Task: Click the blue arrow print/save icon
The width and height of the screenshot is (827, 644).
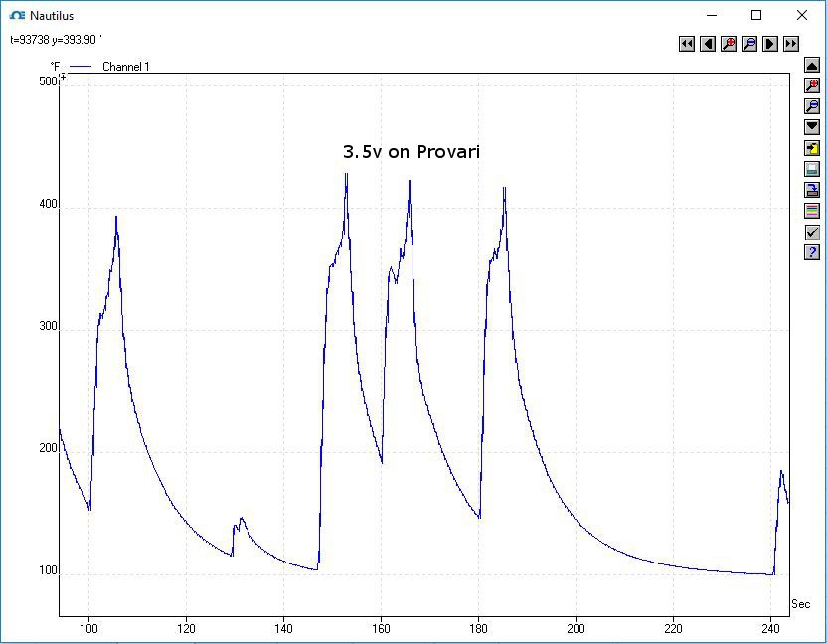Action: click(812, 190)
